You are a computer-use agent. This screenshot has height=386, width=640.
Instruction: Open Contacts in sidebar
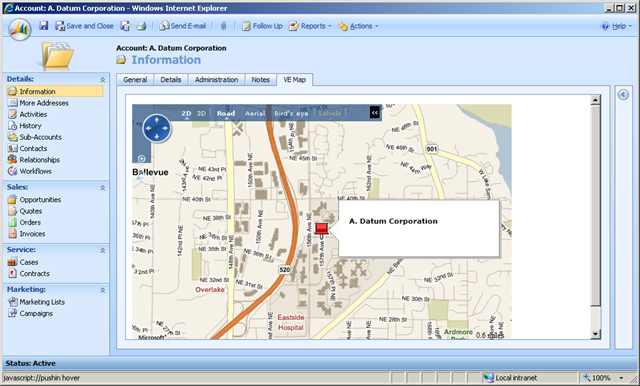click(x=27, y=149)
